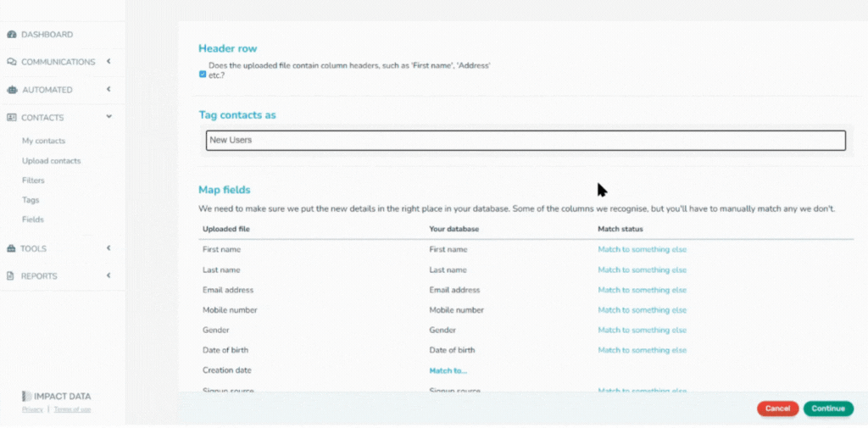This screenshot has height=428, width=868.
Task: Select Date of birth in Uploaded file column
Action: (225, 351)
